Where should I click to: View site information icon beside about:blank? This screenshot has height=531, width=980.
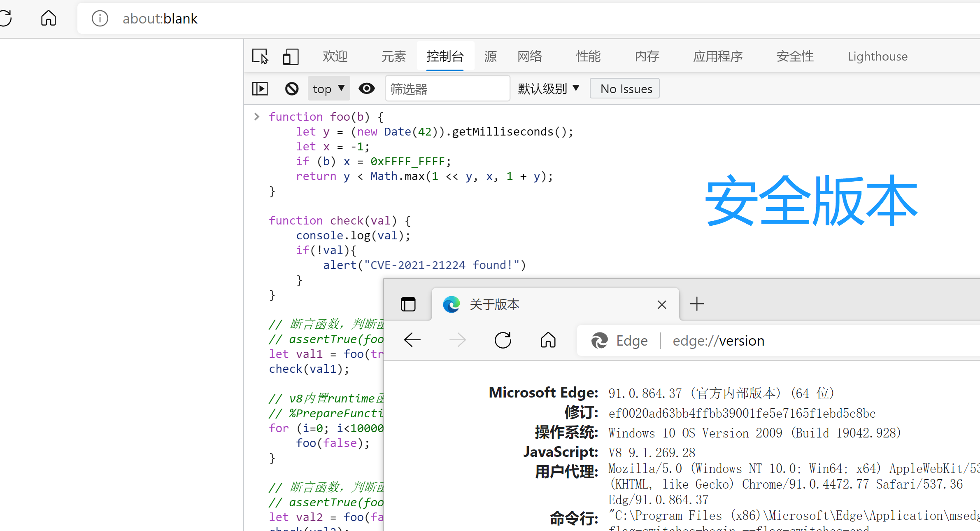100,19
